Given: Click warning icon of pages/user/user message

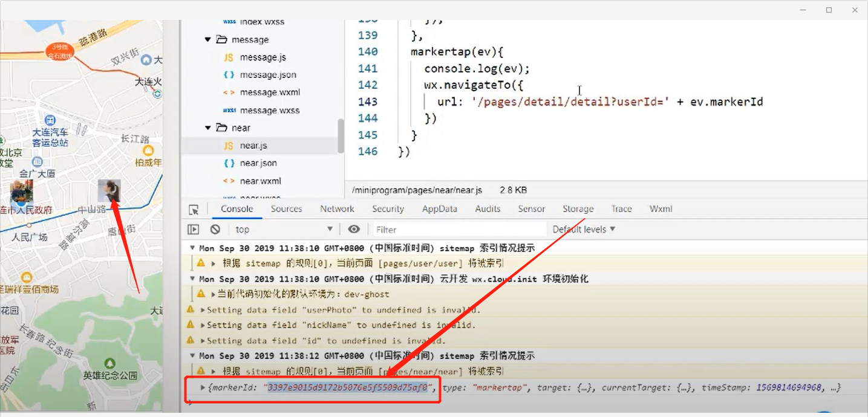Looking at the screenshot, I should click(201, 263).
